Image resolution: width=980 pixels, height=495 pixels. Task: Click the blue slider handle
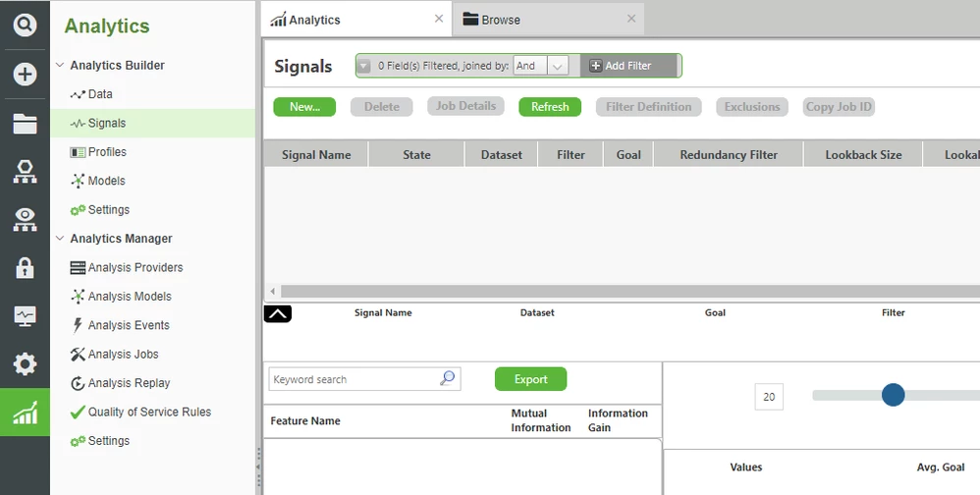pos(894,395)
